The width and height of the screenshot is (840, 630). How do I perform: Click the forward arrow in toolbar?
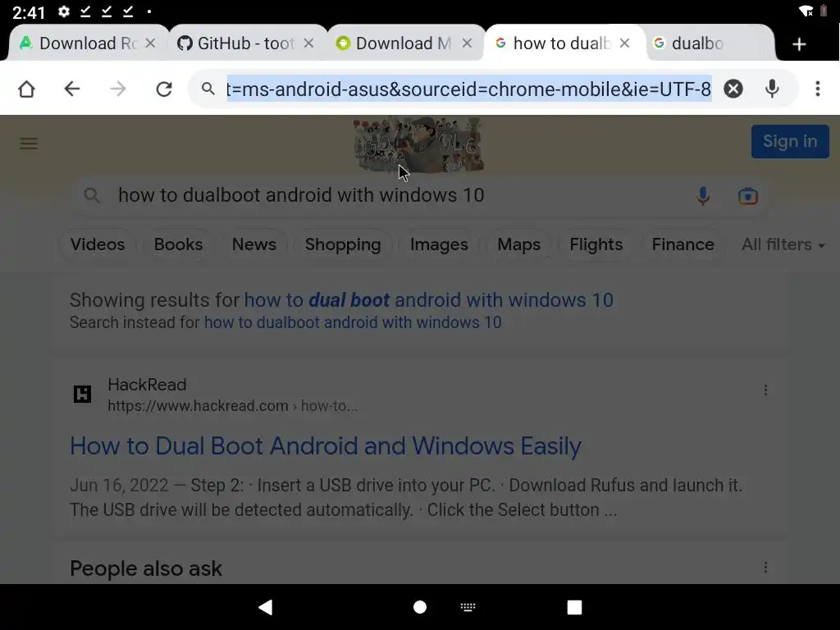[x=118, y=89]
